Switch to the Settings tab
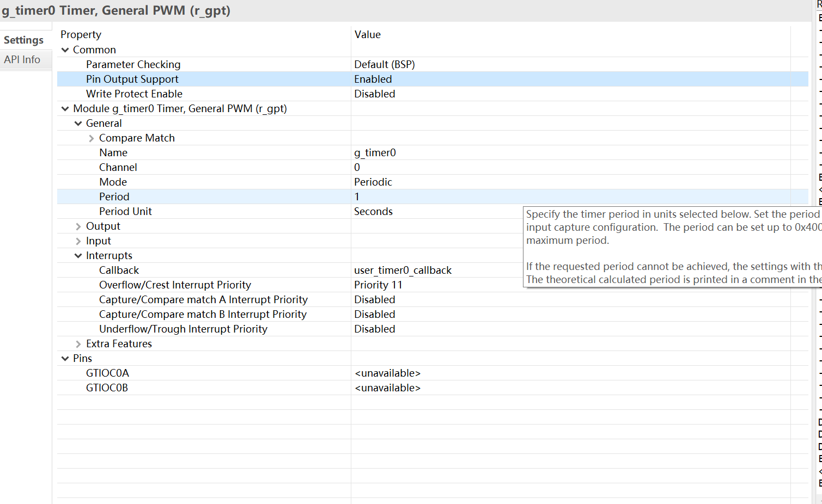The height and width of the screenshot is (504, 822). point(23,40)
